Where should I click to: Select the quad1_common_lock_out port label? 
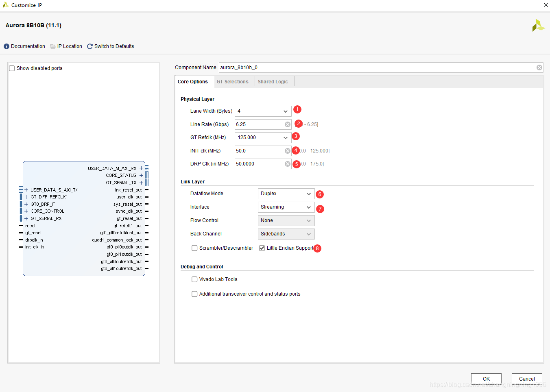(x=117, y=240)
